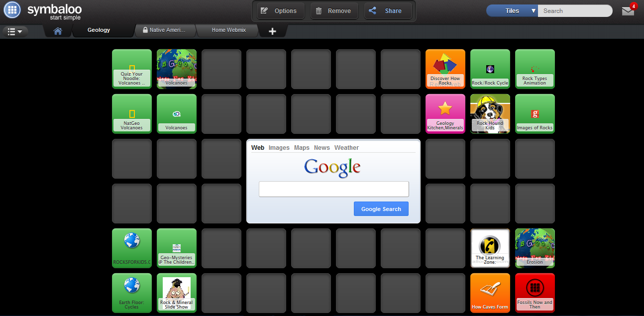644x316 pixels.
Task: Focus the Google search text box
Action: [334, 189]
